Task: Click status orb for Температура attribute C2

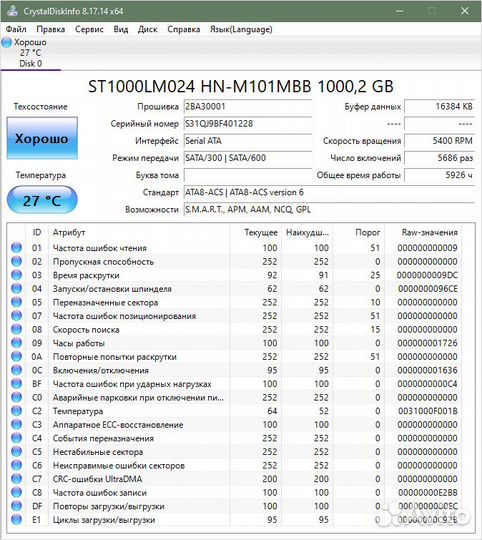Action: coord(16,411)
